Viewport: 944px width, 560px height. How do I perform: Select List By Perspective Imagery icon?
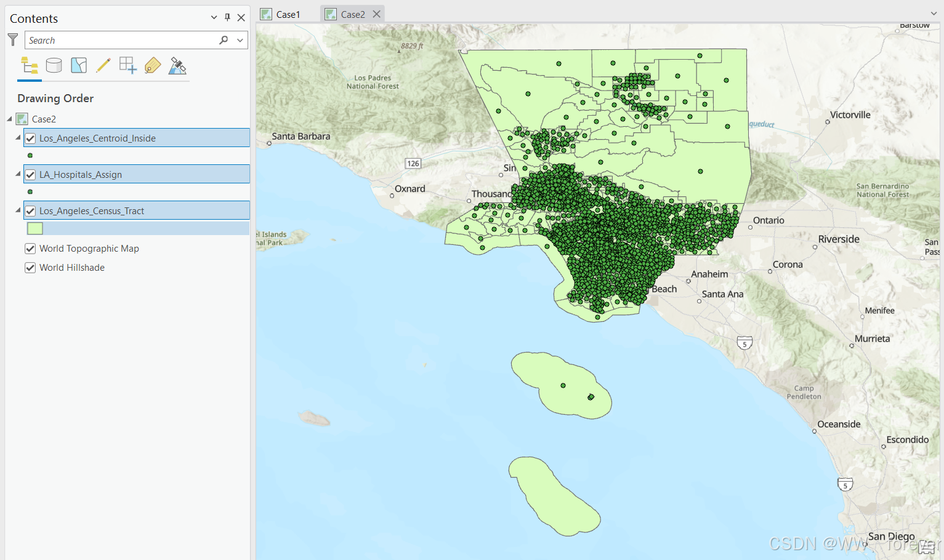click(x=177, y=65)
